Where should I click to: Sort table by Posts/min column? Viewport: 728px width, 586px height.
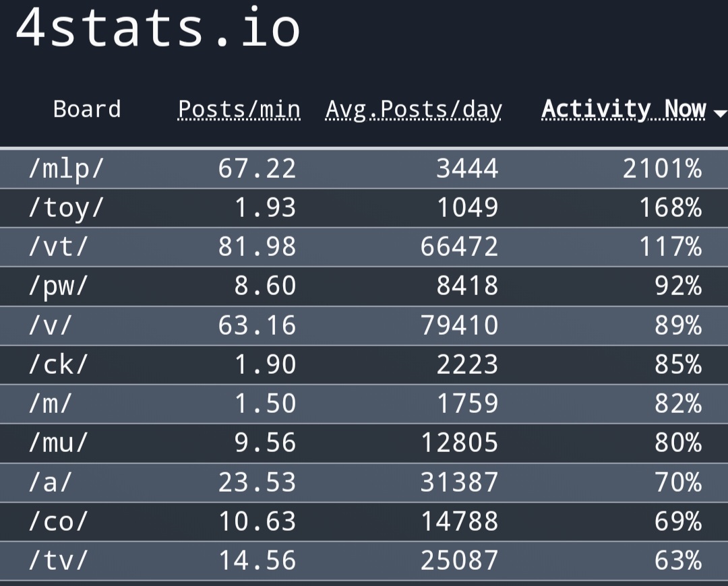239,110
